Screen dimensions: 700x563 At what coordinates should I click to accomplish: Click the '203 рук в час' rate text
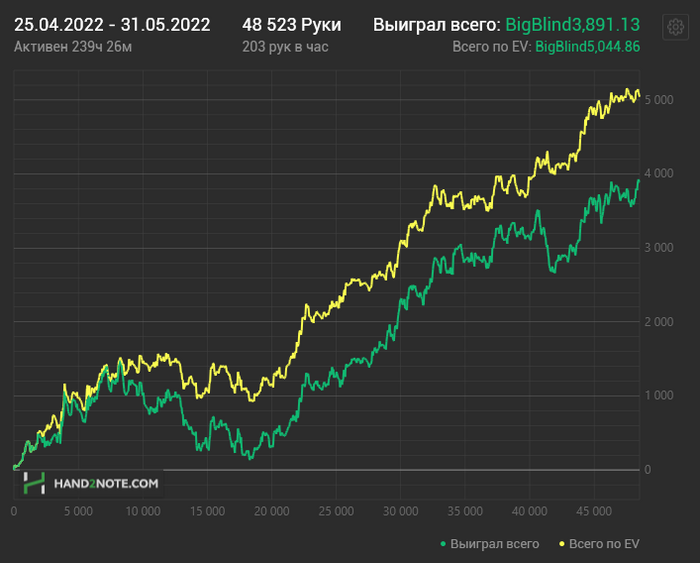285,47
